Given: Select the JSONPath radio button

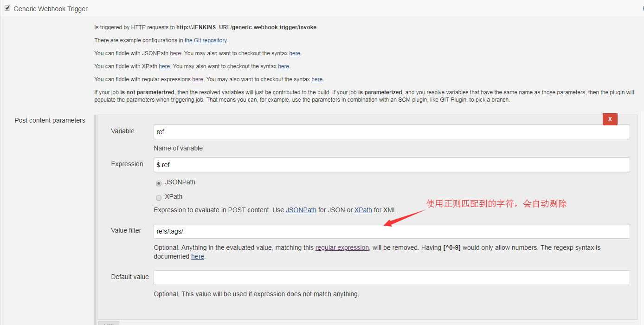Looking at the screenshot, I should pos(159,183).
